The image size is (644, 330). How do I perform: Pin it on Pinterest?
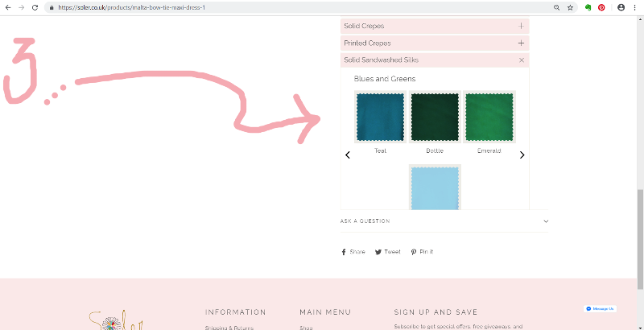click(422, 252)
